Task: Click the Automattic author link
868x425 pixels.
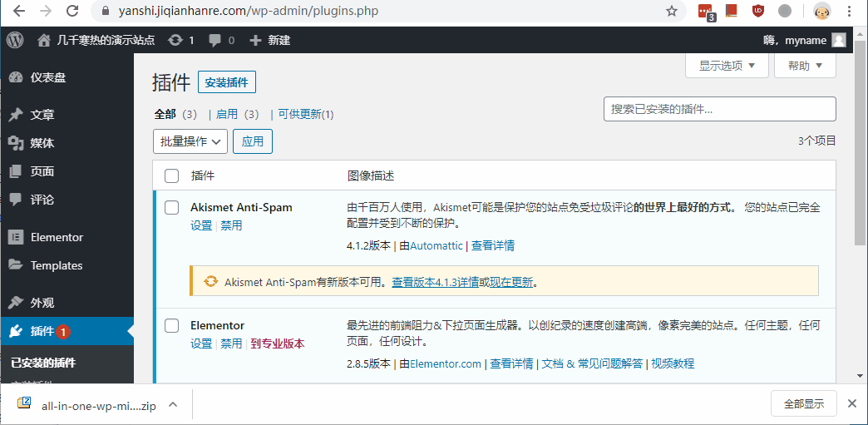Action: click(436, 245)
